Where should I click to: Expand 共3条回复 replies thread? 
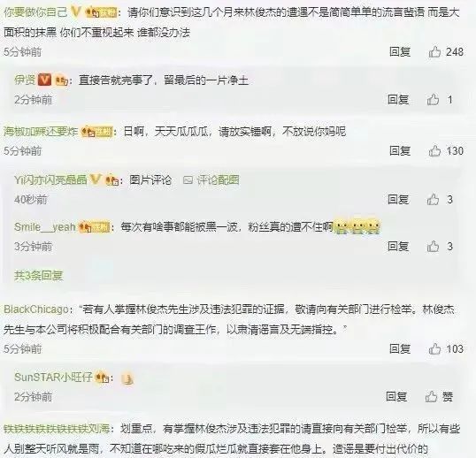point(39,275)
